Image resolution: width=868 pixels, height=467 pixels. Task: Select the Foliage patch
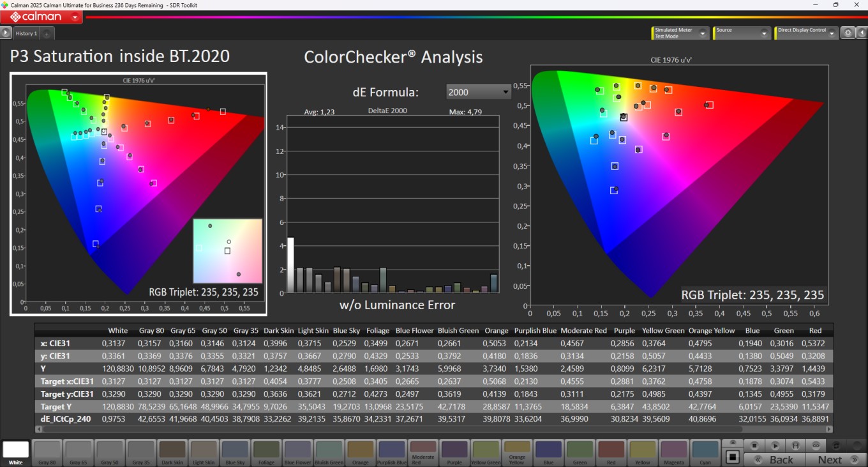click(x=266, y=452)
